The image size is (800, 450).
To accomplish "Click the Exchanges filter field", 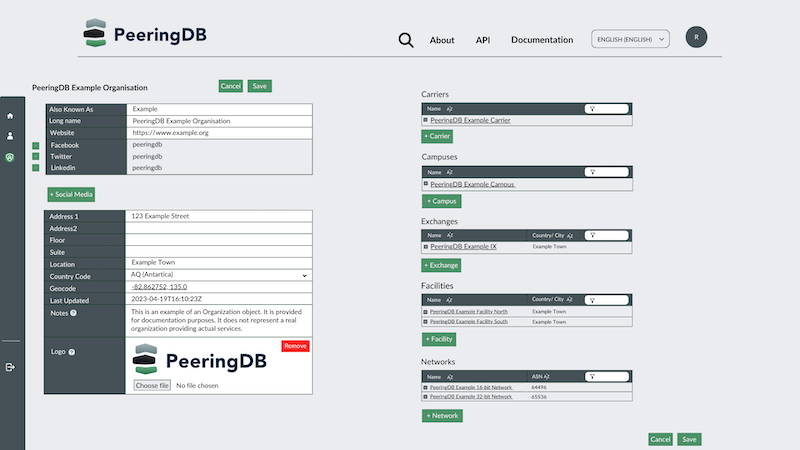I will click(x=607, y=235).
